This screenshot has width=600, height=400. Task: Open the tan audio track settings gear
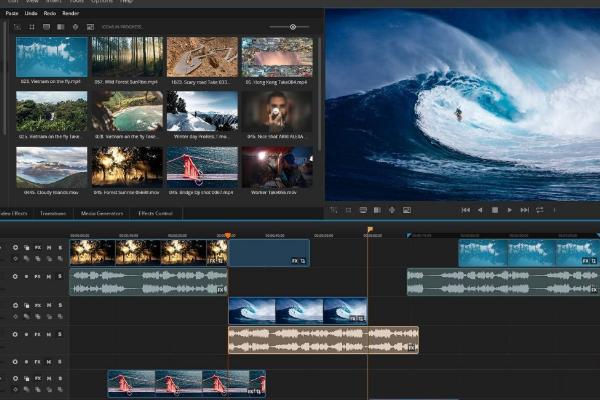pyautogui.click(x=15, y=334)
